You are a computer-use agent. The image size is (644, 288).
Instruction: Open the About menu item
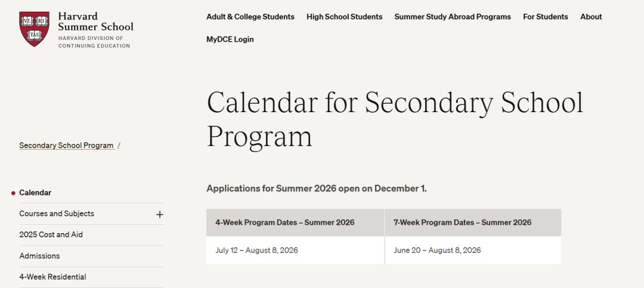pyautogui.click(x=591, y=17)
